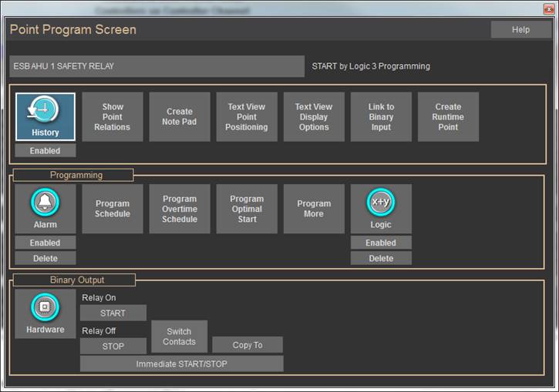Open Program Overtime Schedule
This screenshot has height=392, width=559.
coord(180,209)
